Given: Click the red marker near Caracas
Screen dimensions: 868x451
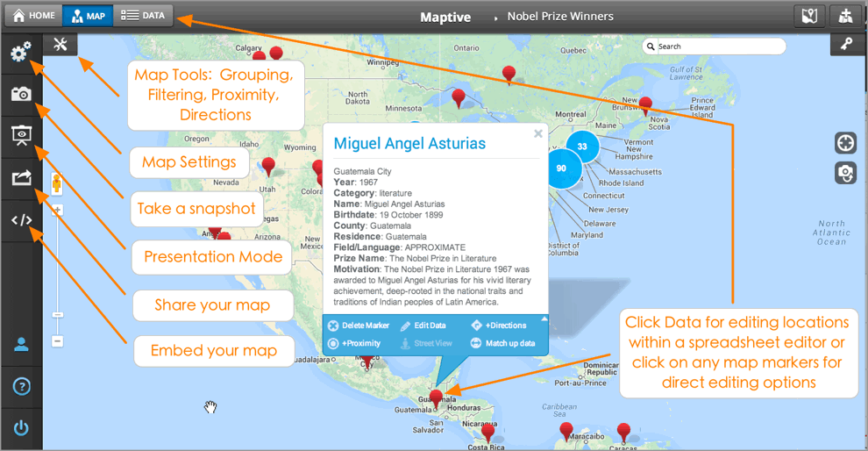Looking at the screenshot, I should coord(624,432).
